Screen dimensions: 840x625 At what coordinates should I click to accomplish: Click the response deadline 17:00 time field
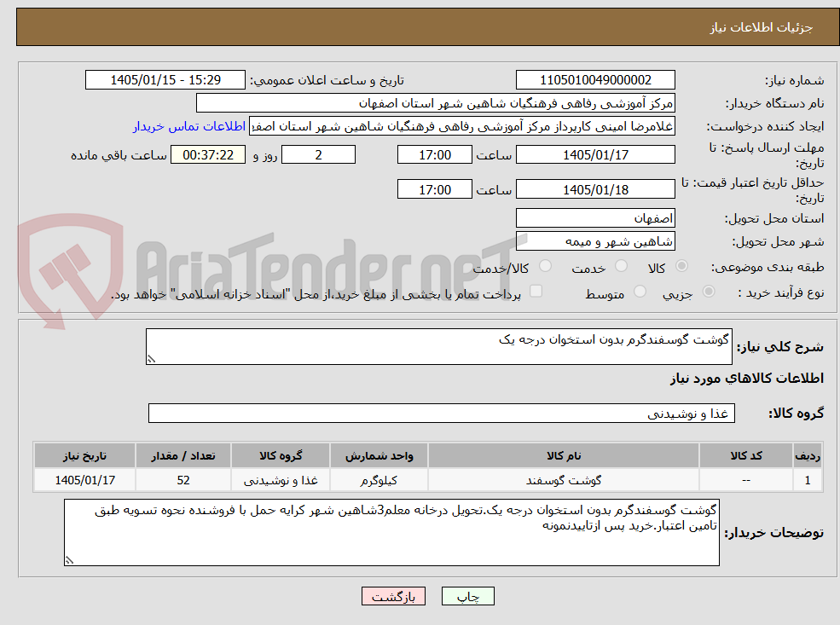pos(434,155)
